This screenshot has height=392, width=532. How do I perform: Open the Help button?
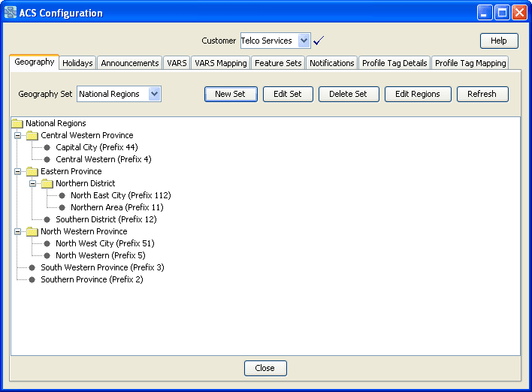point(499,41)
